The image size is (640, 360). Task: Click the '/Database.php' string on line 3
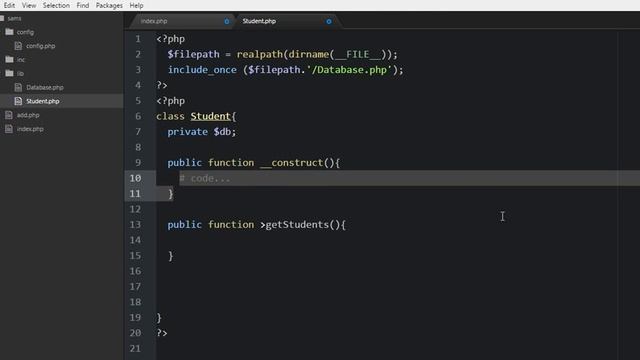[349, 70]
